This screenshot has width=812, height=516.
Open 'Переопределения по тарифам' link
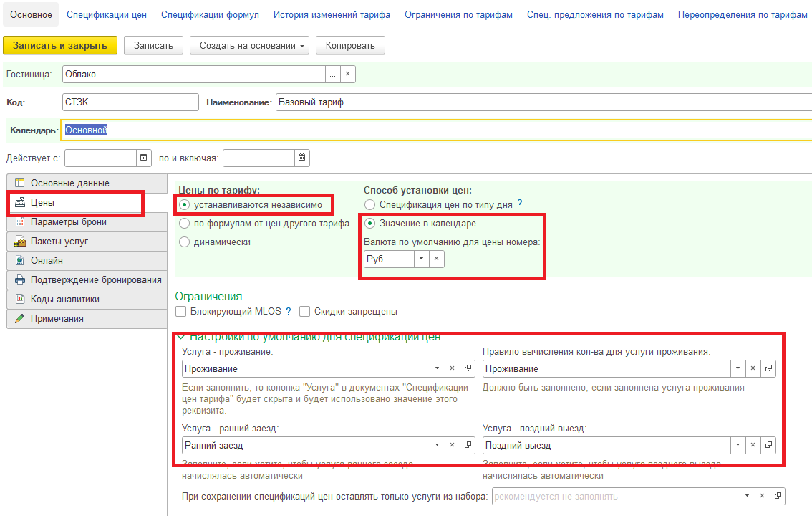(x=743, y=15)
